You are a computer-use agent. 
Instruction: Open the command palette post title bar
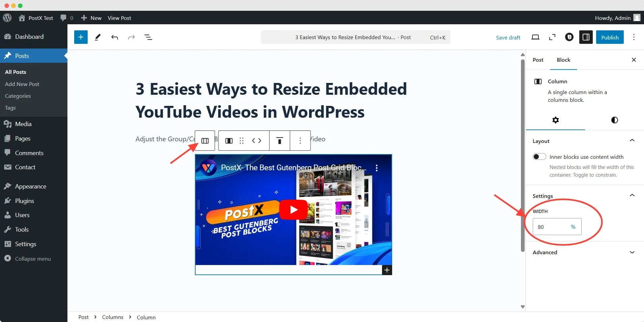(355, 37)
